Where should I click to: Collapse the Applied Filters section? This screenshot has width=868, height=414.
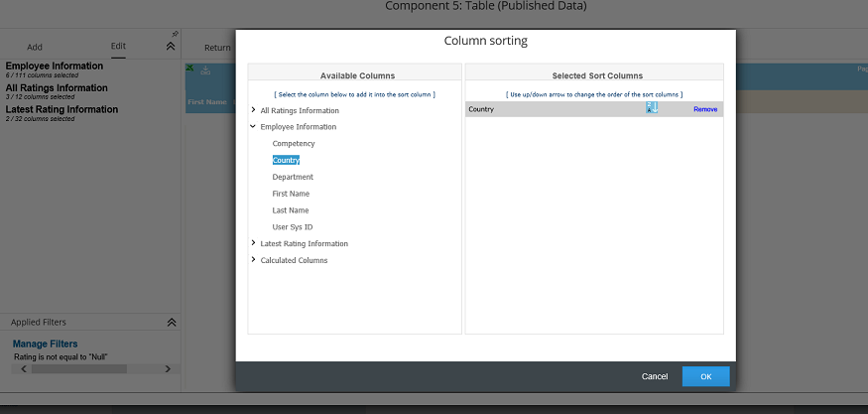(172, 322)
